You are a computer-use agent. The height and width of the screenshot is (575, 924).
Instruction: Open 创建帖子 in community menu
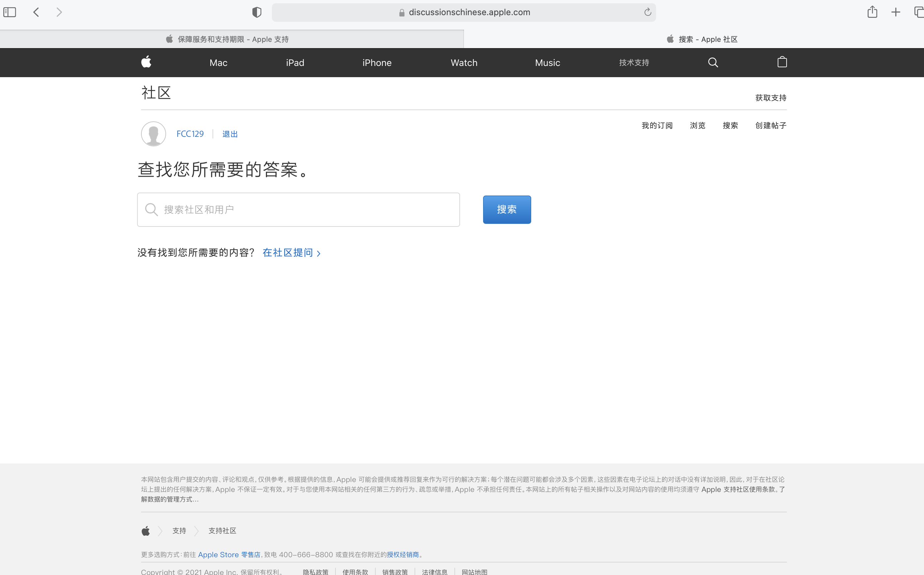tap(770, 126)
